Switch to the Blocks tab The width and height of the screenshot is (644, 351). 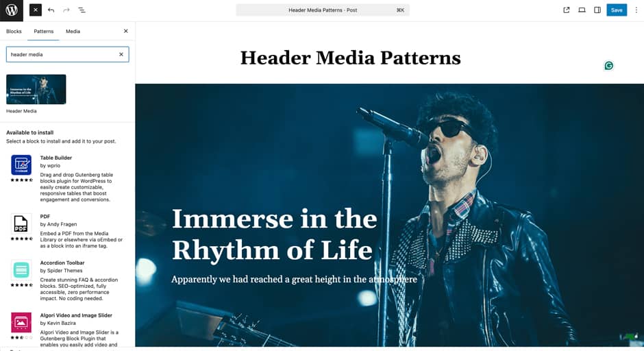point(14,32)
